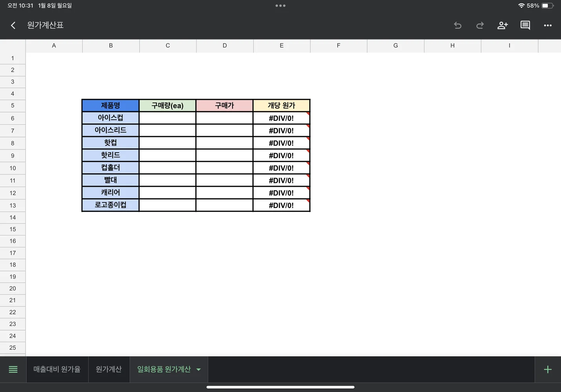This screenshot has width=561, height=392.
Task: Select the 구매가 input cell for 핫컵
Action: [x=224, y=143]
